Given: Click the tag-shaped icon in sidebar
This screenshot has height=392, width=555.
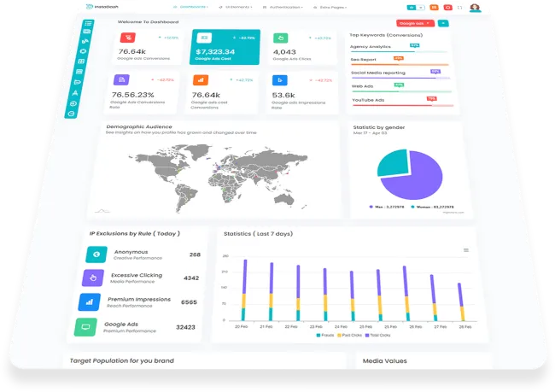Looking at the screenshot, I should click(x=77, y=82).
